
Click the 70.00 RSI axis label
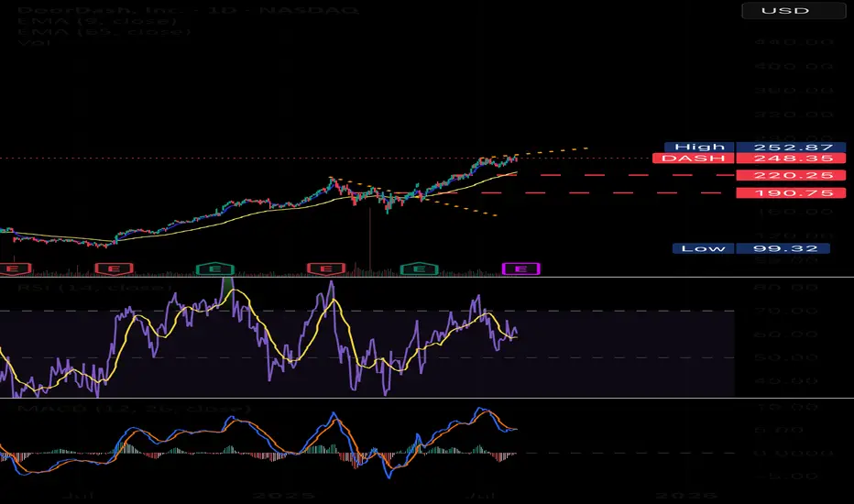coord(786,311)
